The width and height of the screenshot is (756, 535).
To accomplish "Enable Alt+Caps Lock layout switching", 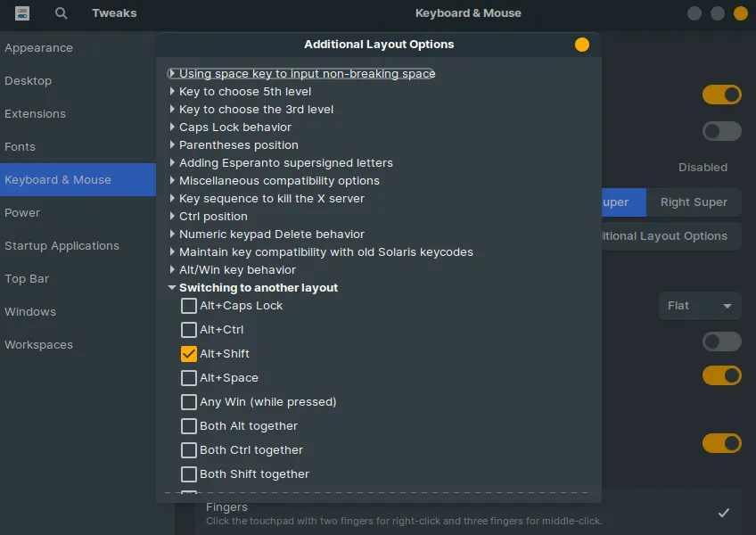I will [188, 305].
